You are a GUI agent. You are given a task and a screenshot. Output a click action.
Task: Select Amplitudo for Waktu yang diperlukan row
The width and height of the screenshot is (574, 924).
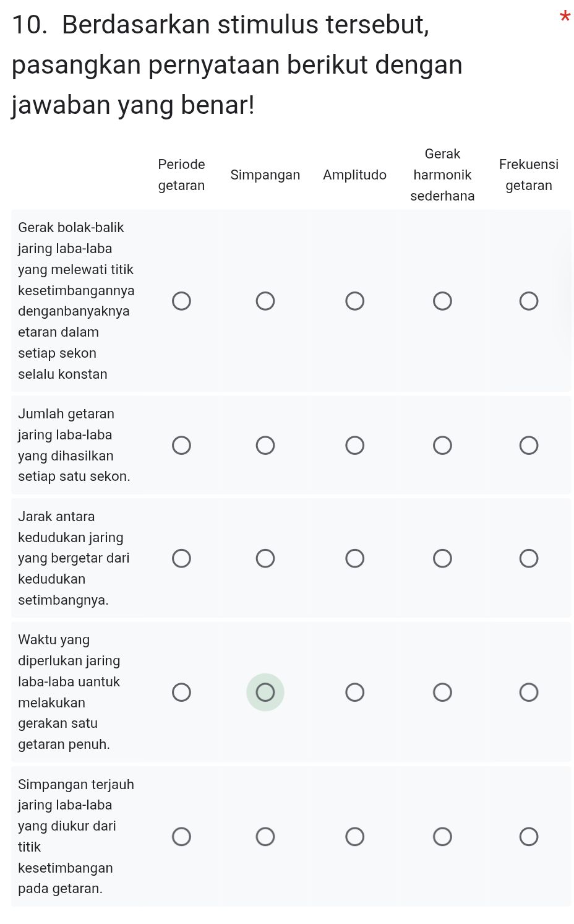point(355,692)
